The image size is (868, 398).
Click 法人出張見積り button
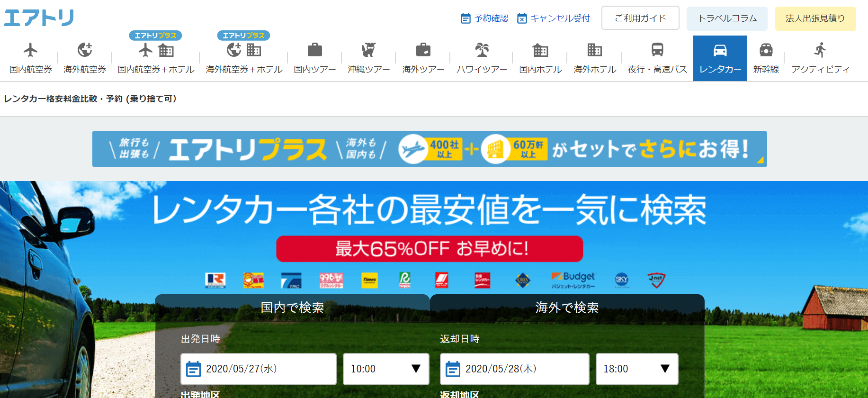(x=815, y=18)
